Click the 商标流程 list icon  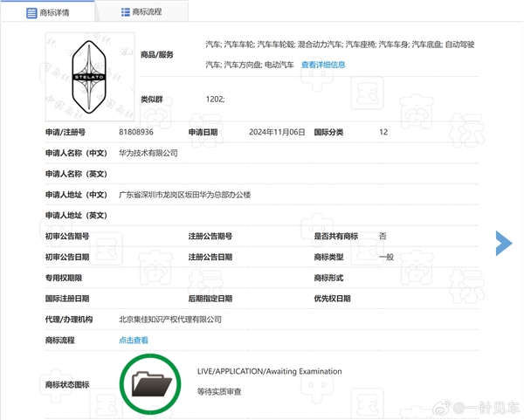coord(125,12)
